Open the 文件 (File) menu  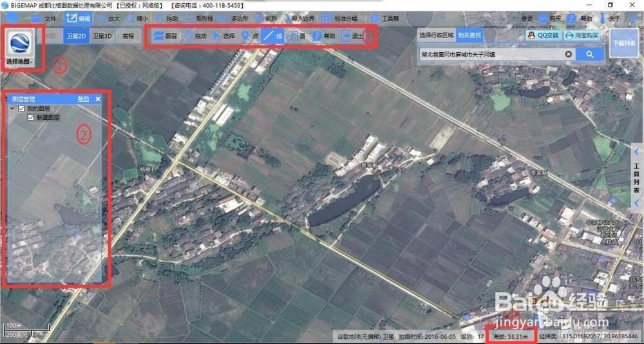pos(44,19)
